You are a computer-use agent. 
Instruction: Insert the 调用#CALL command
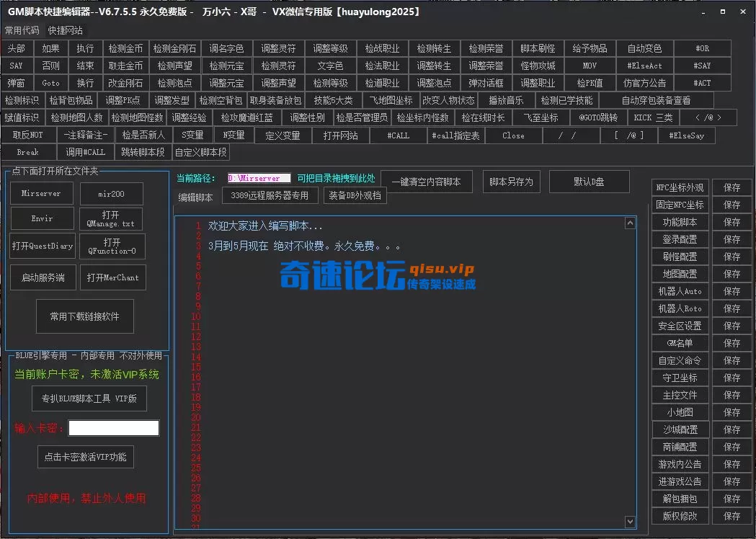pyautogui.click(x=84, y=152)
